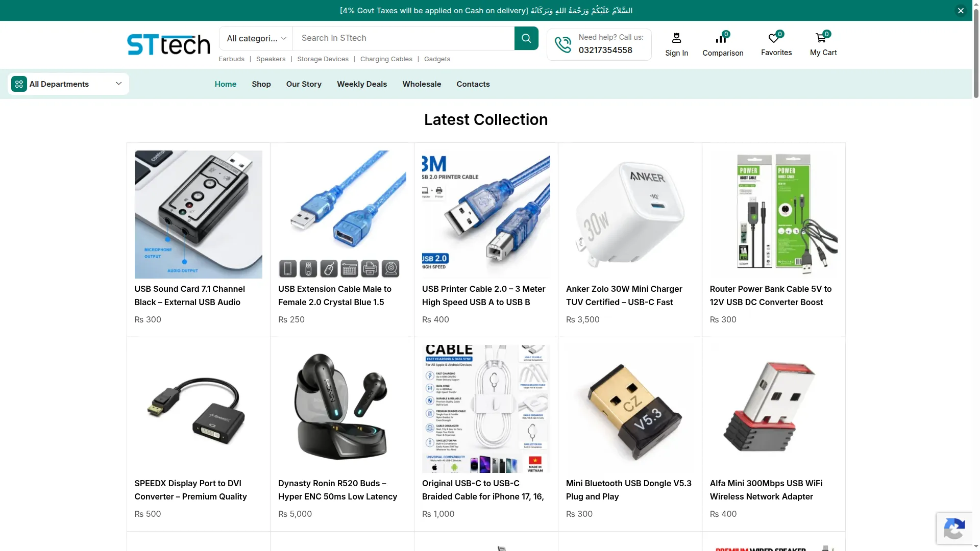Open USB Printer Cable product image
The width and height of the screenshot is (980, 551).
(486, 214)
